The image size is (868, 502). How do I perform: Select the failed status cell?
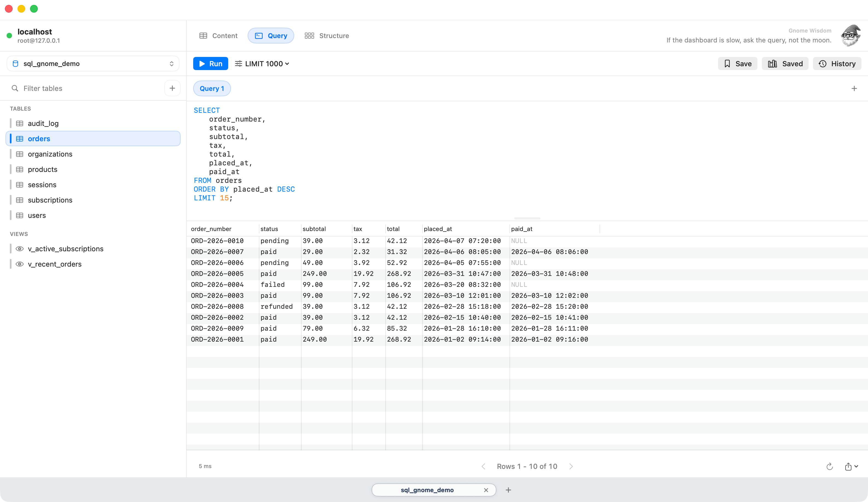(280, 285)
